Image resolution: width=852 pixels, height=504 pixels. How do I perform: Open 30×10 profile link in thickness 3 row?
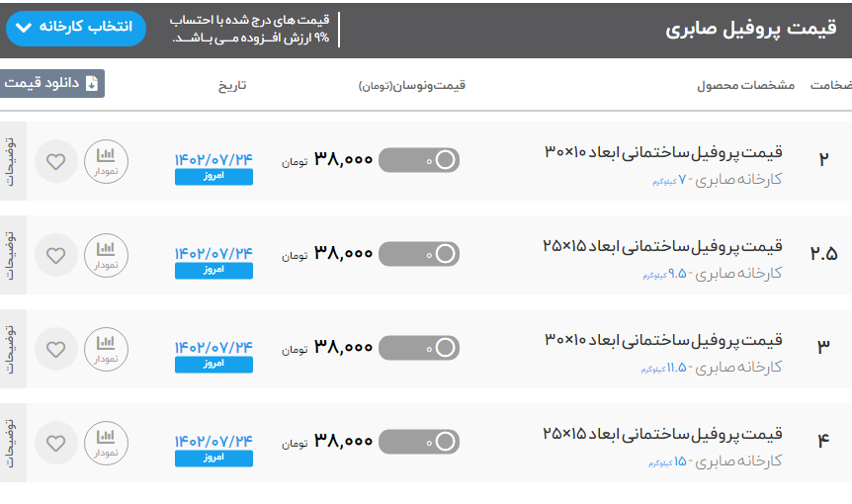click(663, 339)
